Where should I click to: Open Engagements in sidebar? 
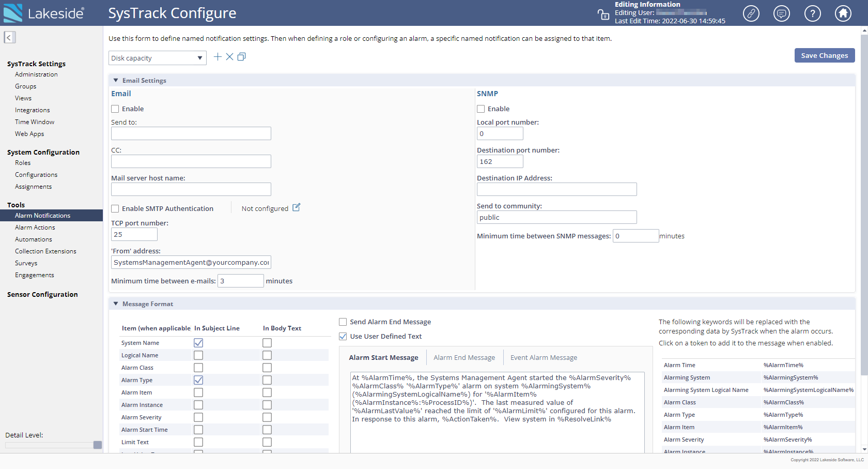[x=35, y=275]
